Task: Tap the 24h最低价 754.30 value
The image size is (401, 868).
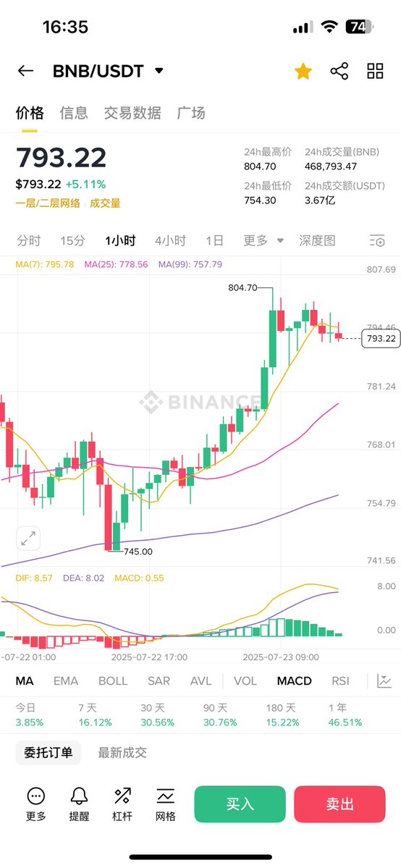Action: point(261,200)
